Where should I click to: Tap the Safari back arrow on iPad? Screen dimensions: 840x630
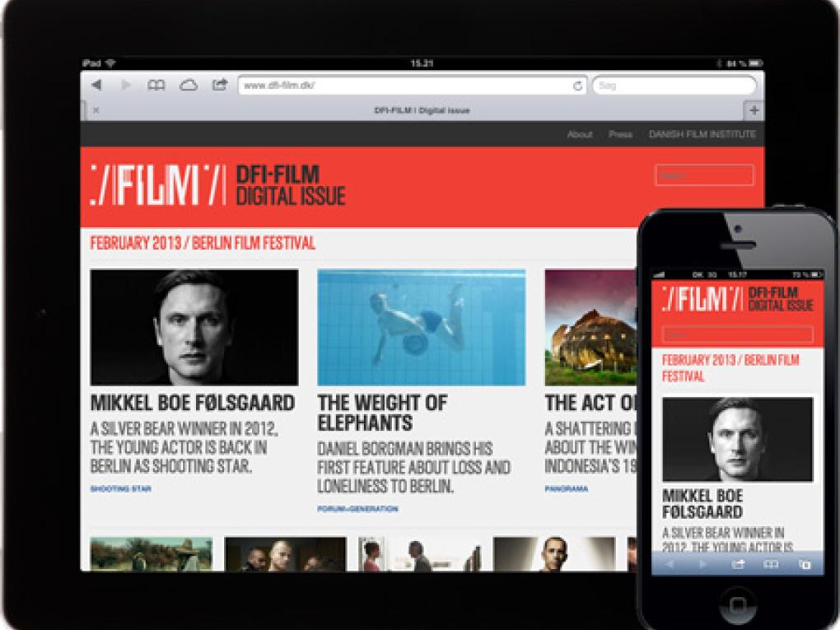click(x=97, y=85)
